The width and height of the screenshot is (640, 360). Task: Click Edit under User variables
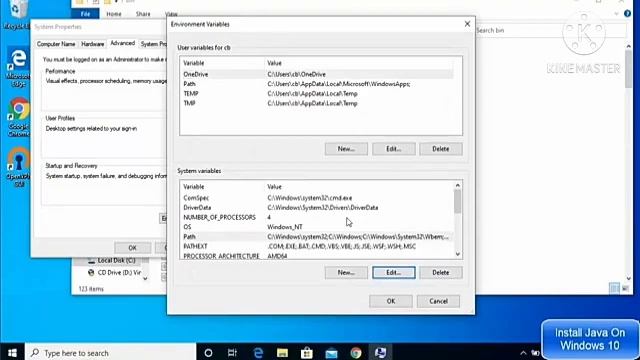(x=393, y=149)
